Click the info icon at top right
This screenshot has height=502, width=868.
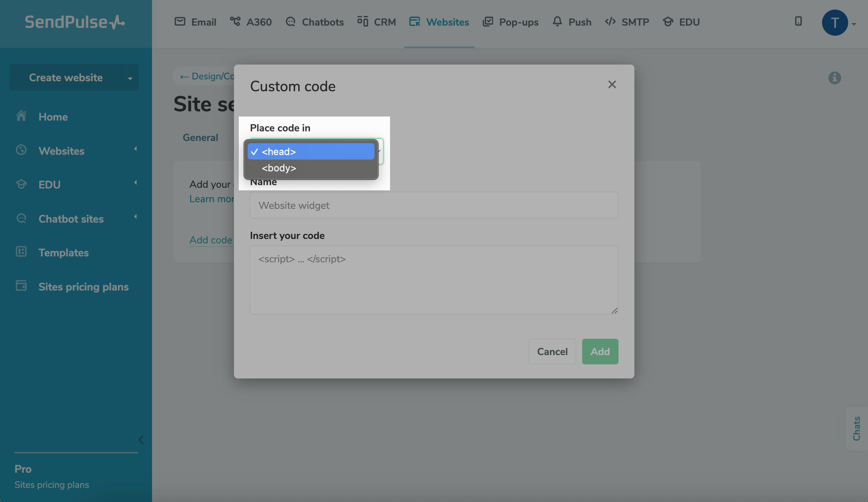pyautogui.click(x=834, y=78)
